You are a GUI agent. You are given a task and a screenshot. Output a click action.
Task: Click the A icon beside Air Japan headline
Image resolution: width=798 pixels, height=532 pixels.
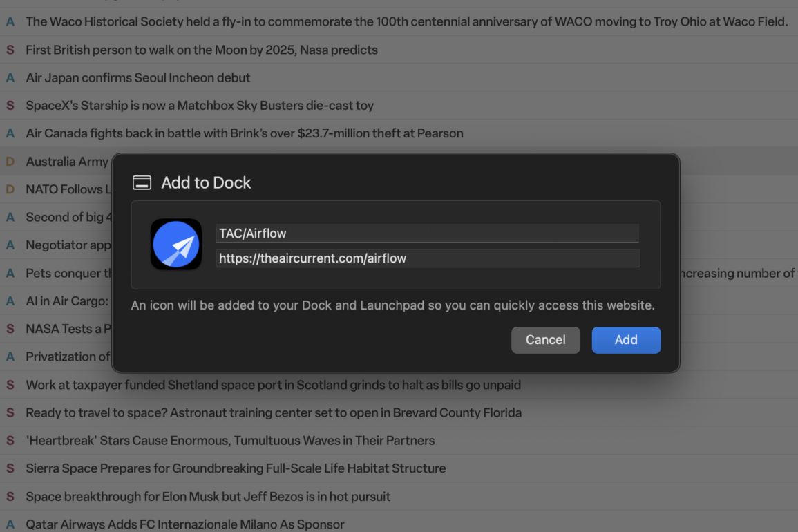(x=10, y=77)
